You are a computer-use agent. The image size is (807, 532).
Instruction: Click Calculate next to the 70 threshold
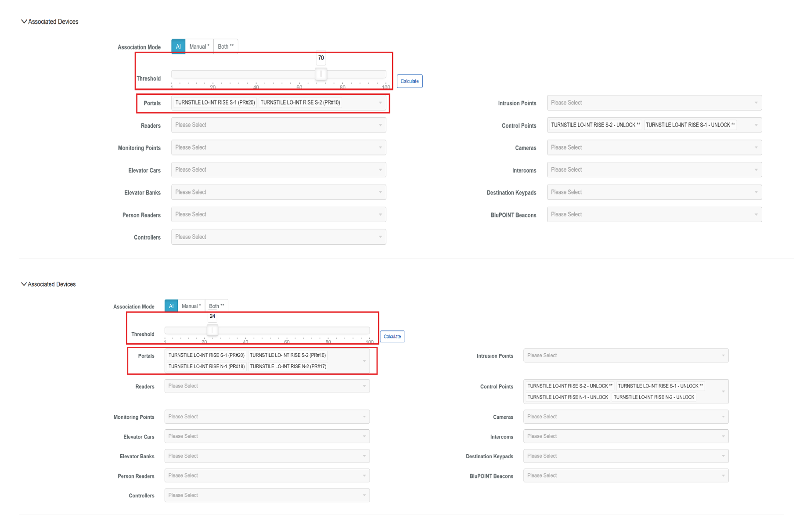click(409, 81)
